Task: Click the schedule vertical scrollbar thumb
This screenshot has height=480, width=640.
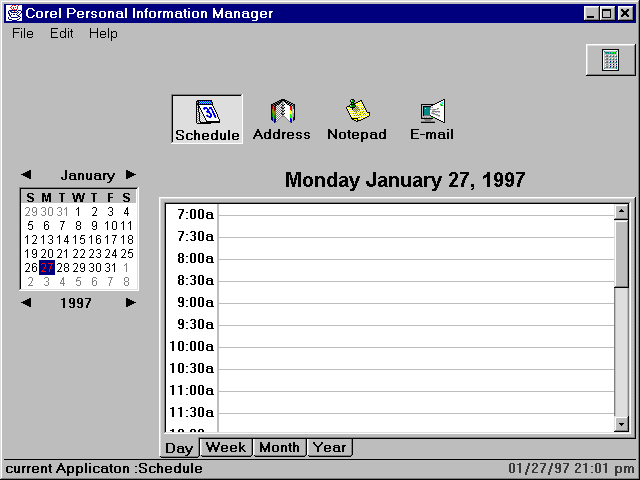Action: [x=621, y=253]
